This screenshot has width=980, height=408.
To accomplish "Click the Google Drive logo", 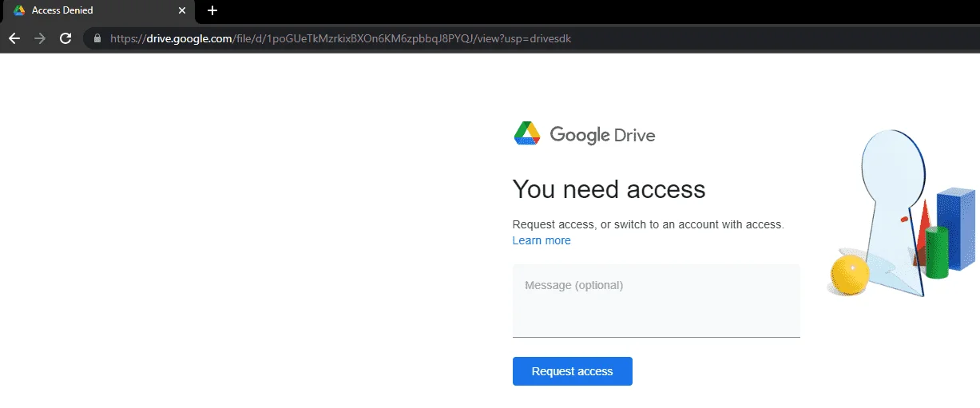I will point(584,134).
